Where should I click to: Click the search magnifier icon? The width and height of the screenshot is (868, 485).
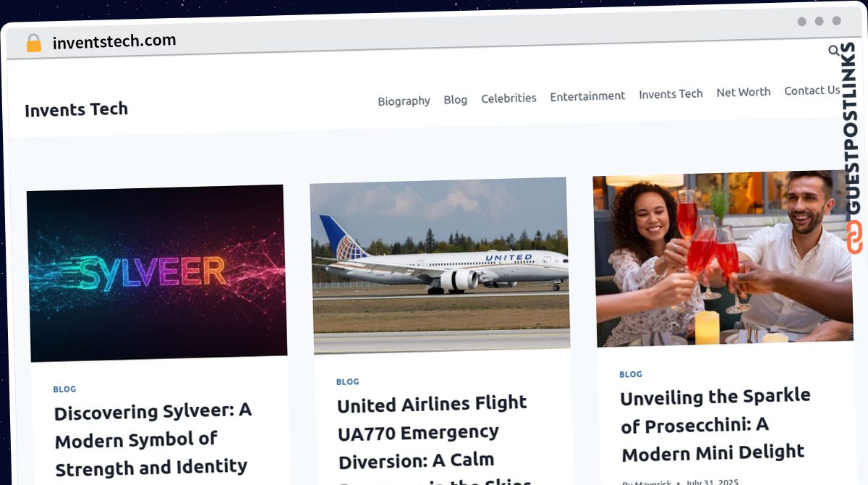[x=833, y=51]
